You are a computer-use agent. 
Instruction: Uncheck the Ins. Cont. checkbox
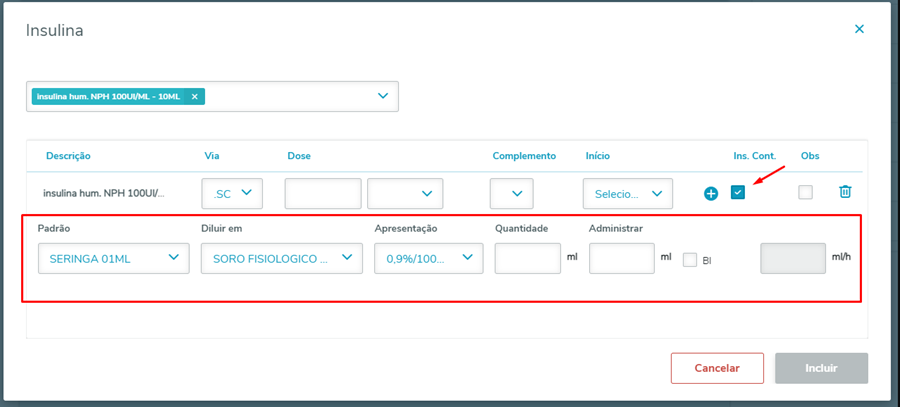[738, 192]
